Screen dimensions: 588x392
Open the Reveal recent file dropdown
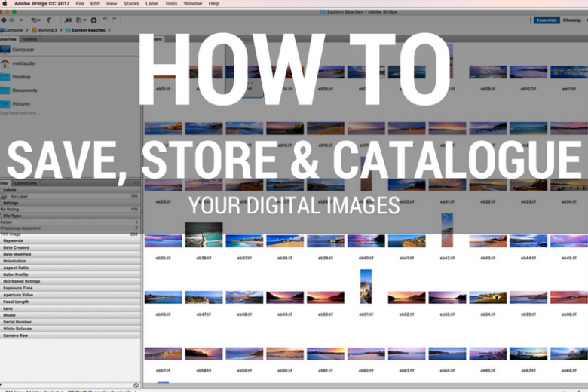tap(35, 20)
